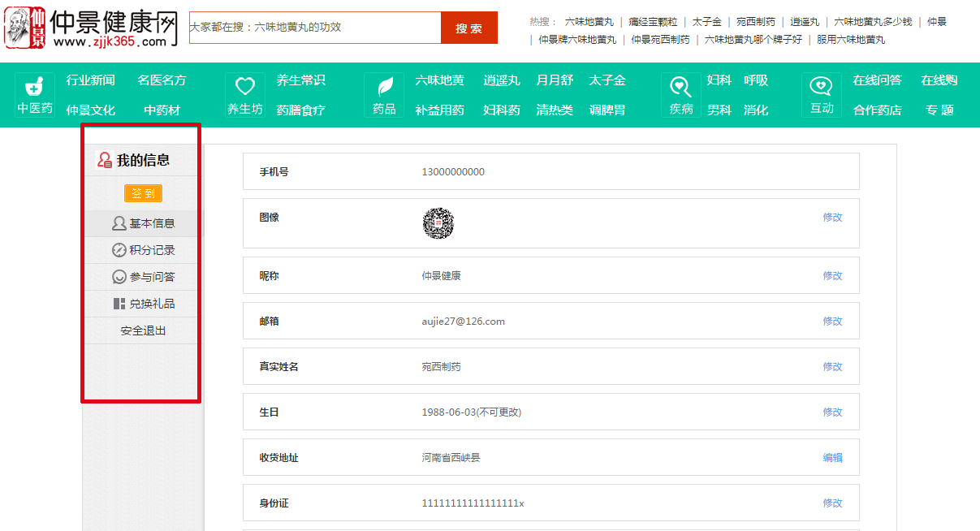Click the 兑换礼品 grid icon
The height and width of the screenshot is (531, 980).
pyautogui.click(x=119, y=304)
